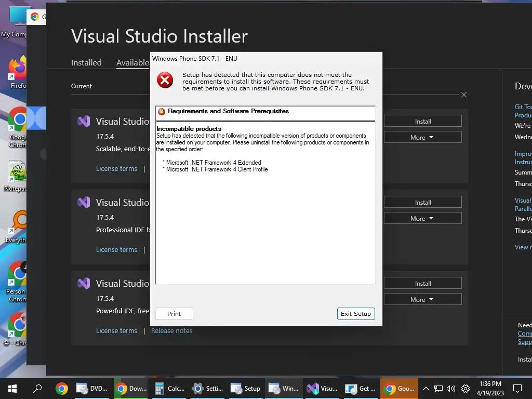Open More dropdown for the Scalable, end-to-end edition
532x399 pixels.
pos(423,137)
